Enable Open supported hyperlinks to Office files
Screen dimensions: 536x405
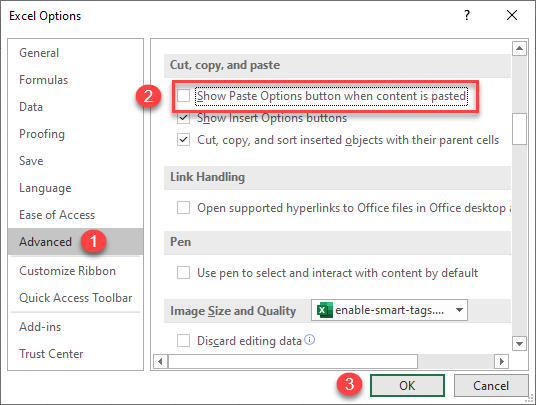[184, 207]
